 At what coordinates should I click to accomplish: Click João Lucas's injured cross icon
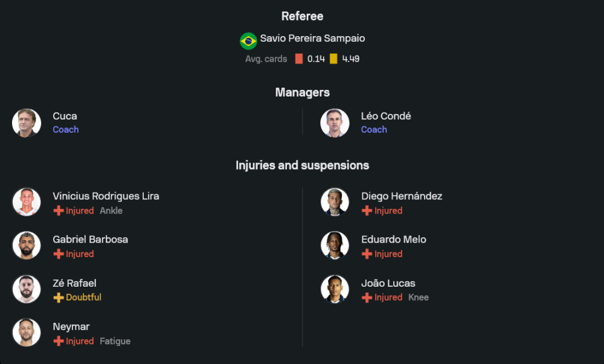point(367,298)
